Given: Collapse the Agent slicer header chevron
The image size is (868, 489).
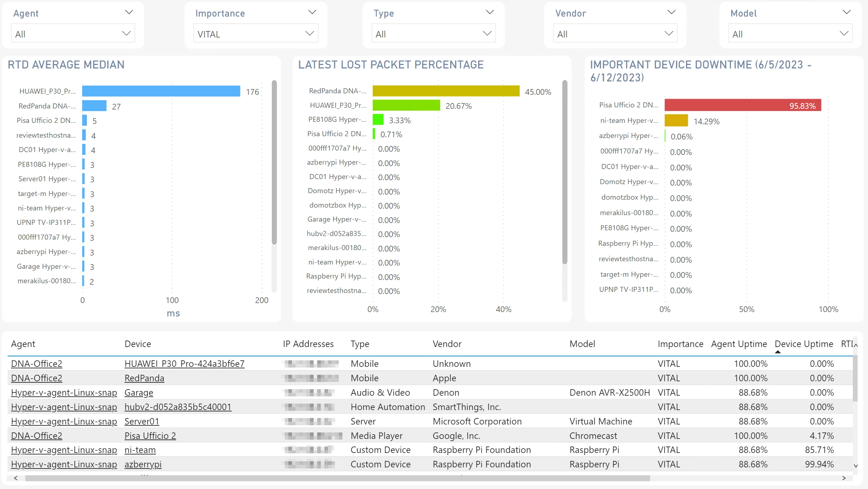Looking at the screenshot, I should click(x=129, y=12).
